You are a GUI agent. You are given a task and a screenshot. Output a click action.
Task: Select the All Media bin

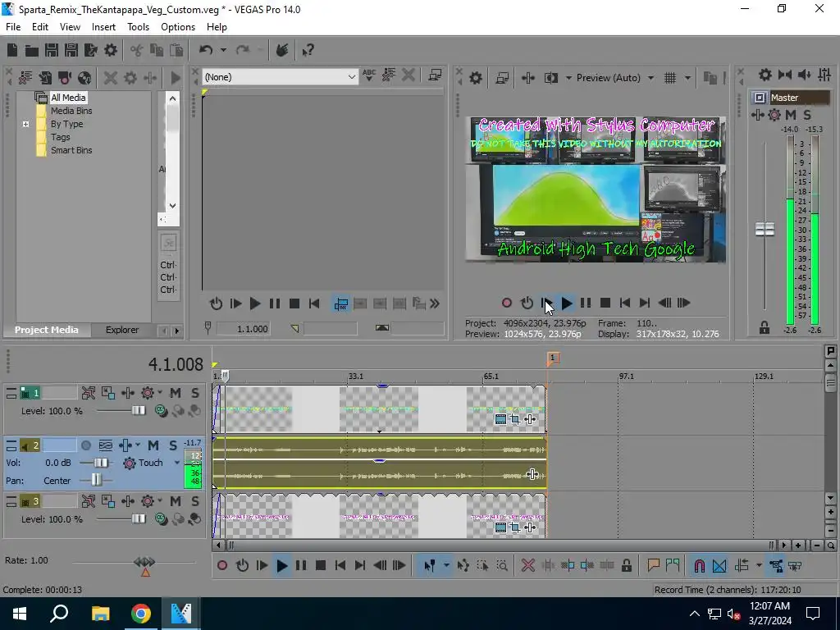(x=68, y=98)
